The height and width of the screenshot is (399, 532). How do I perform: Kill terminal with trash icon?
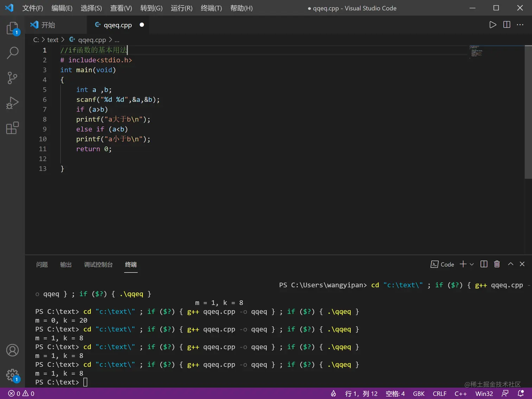(x=497, y=264)
